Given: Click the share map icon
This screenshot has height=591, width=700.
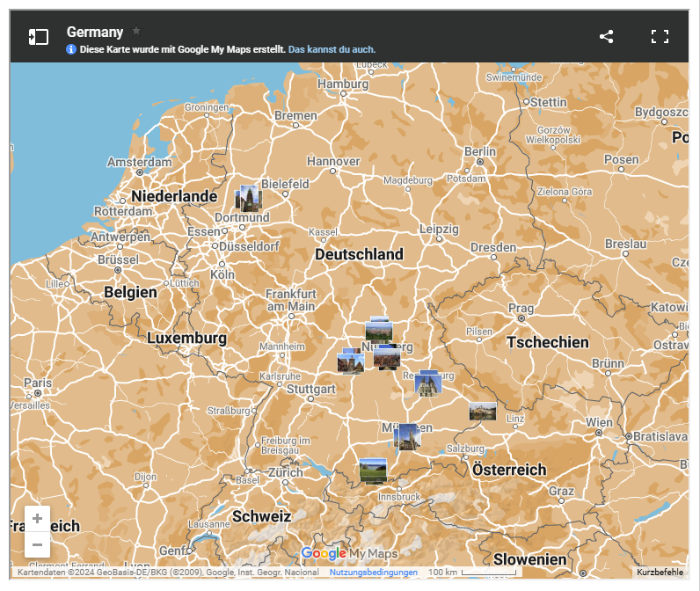Looking at the screenshot, I should (606, 36).
